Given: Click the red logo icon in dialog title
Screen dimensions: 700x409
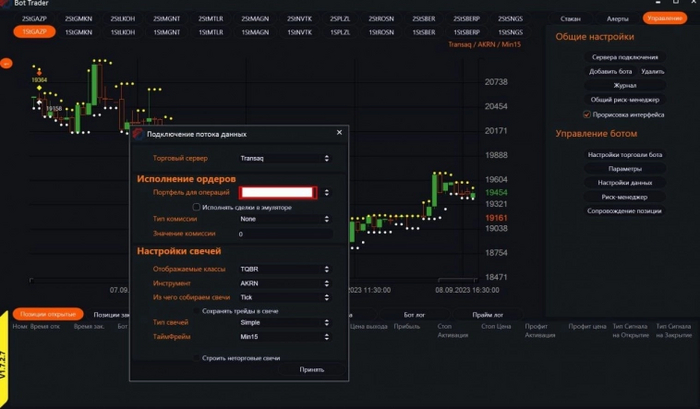Looking at the screenshot, I should tap(138, 134).
